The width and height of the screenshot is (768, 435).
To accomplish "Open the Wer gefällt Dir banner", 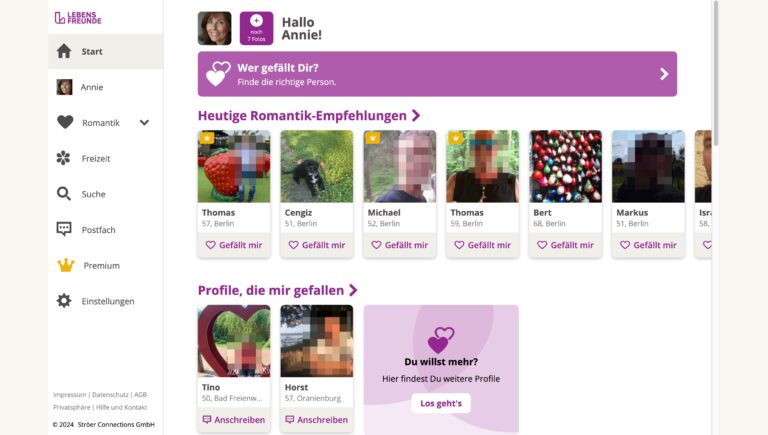I will click(437, 74).
